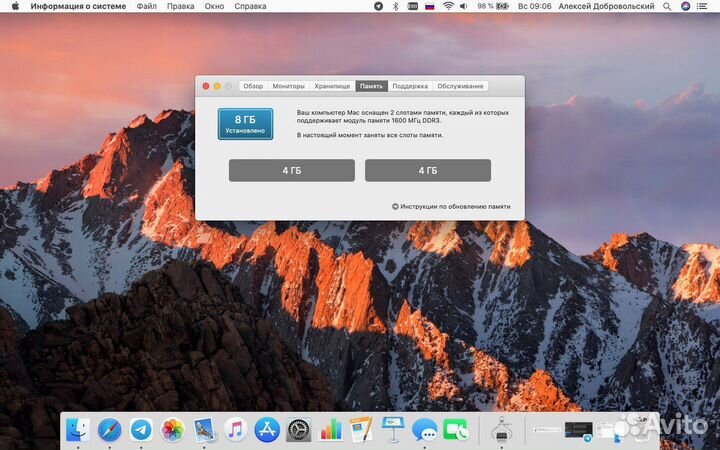The width and height of the screenshot is (720, 450).
Task: Click text 'В настоящий момент заняты все слоты памяти'
Action: click(x=370, y=135)
